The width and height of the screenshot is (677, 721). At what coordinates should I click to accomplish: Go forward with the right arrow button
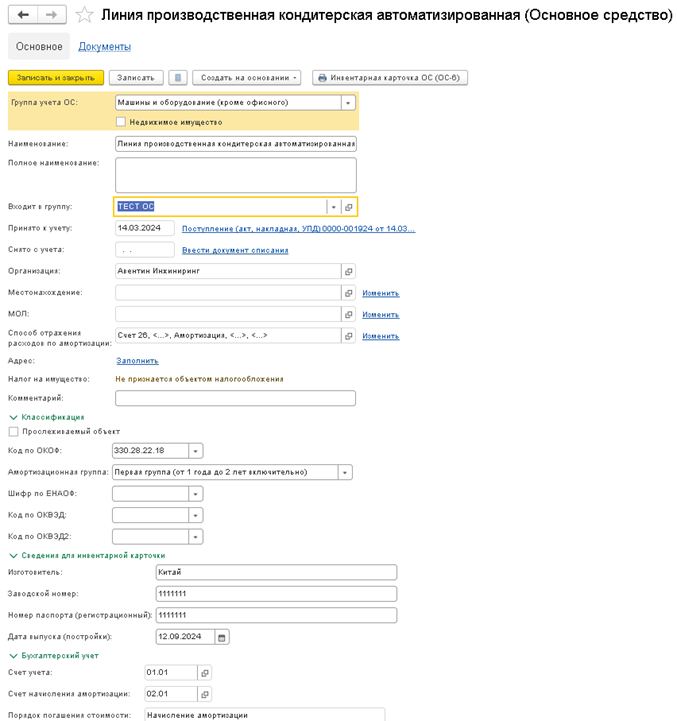pos(52,15)
